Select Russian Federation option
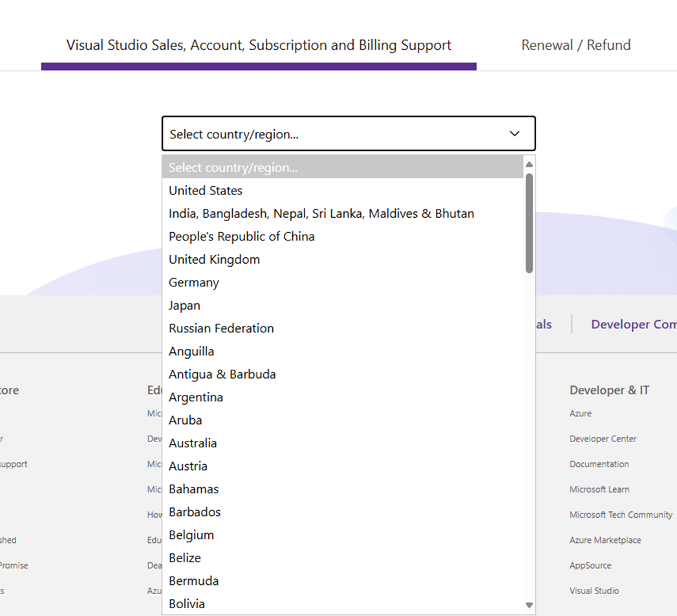 [343, 328]
